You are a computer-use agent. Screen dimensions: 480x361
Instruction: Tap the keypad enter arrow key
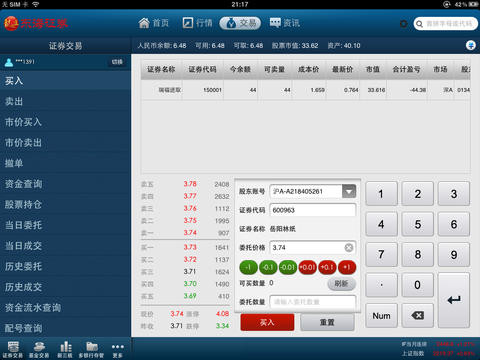[x=454, y=300]
